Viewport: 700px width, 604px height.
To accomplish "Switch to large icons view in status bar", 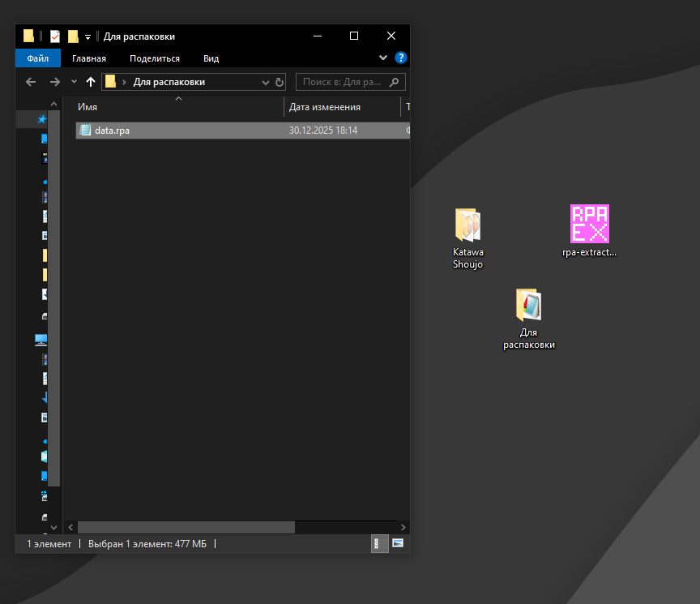I will 398,543.
